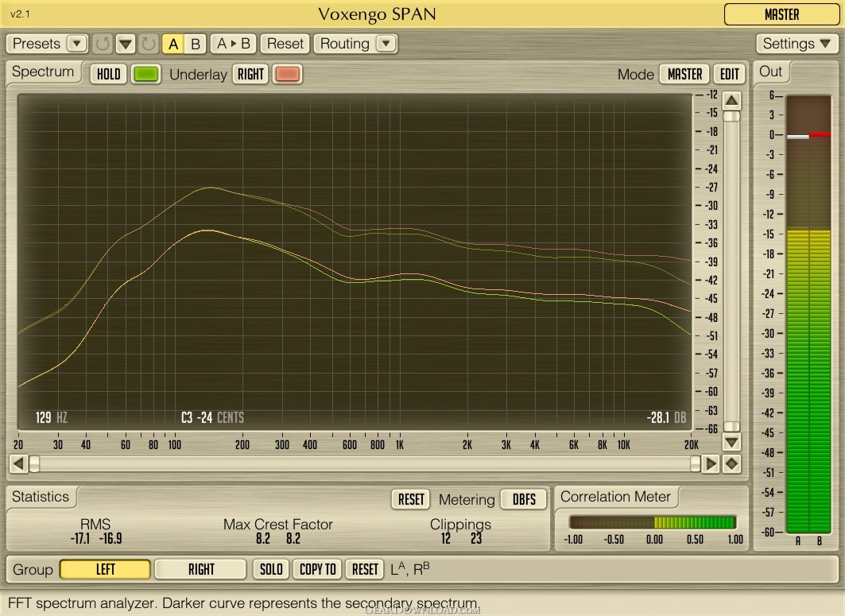This screenshot has height=616, width=845.
Task: Click the group RESET button
Action: tap(365, 570)
